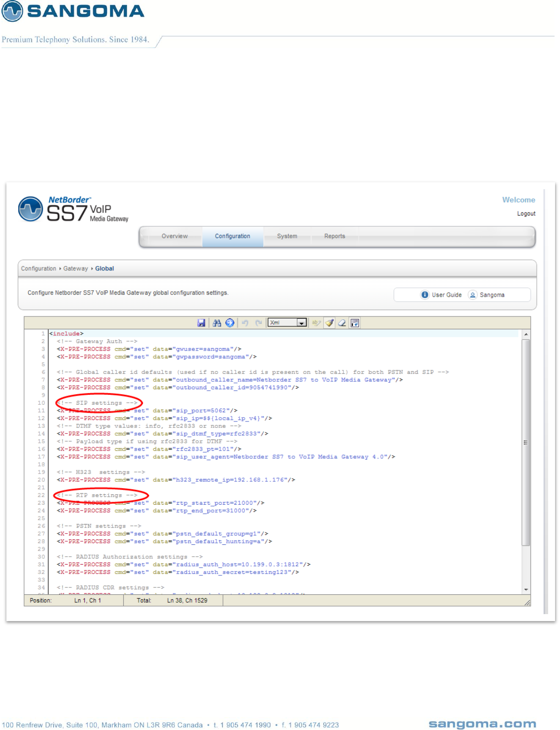Image resolution: width=560 pixels, height=730 pixels.
Task: Click Global in the breadcrumb
Action: (104, 268)
